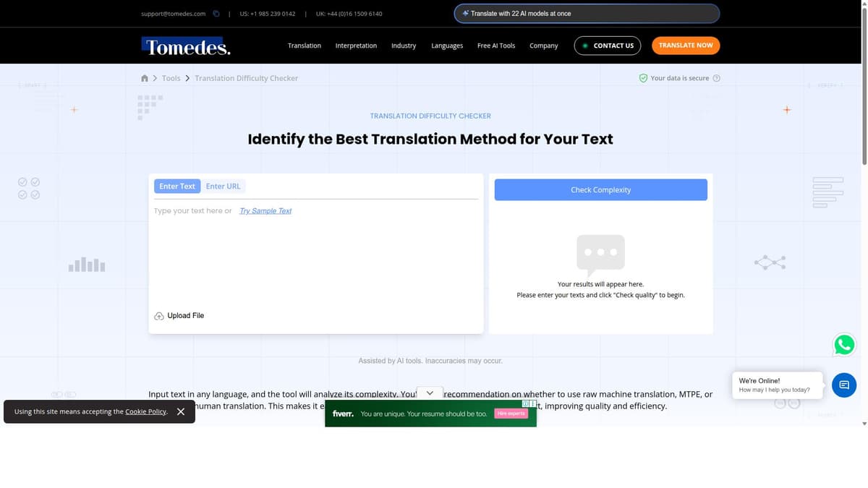Click the Tools breadcrumb link
Viewport: 868px width, 488px height.
pos(171,78)
